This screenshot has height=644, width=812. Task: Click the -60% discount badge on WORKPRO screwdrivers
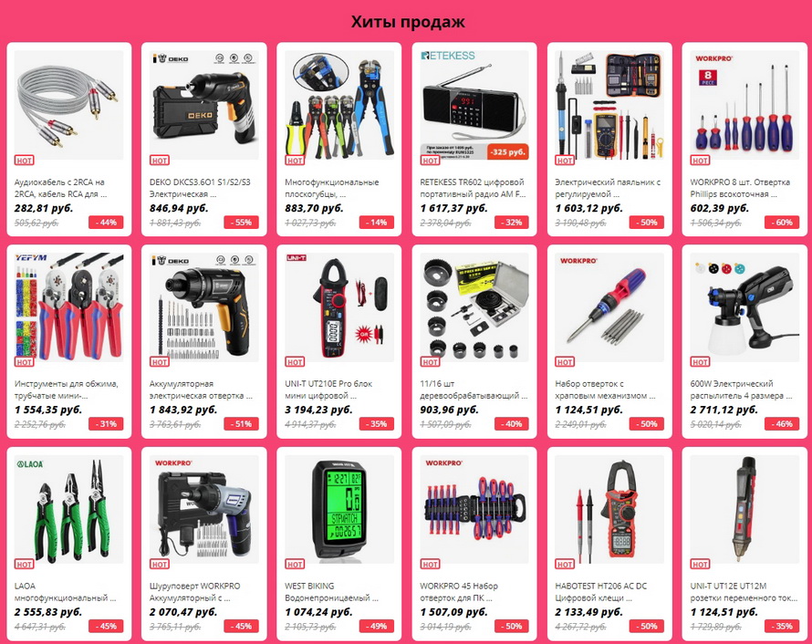[782, 222]
